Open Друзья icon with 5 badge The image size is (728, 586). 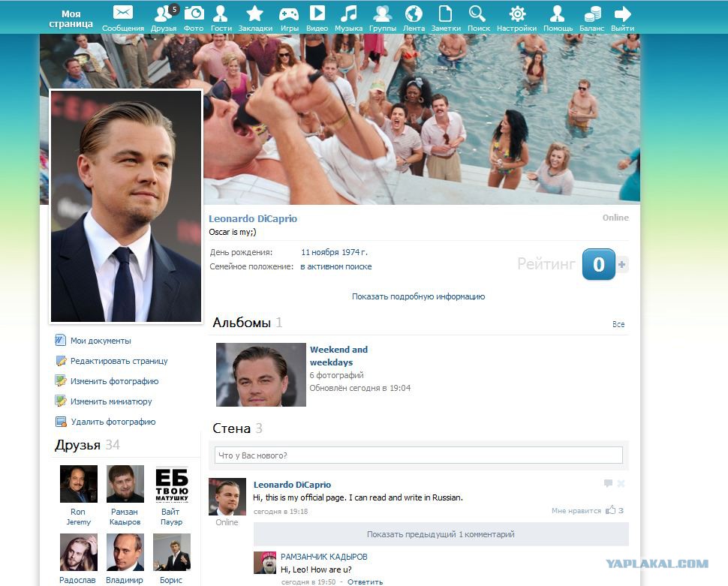coord(164,13)
